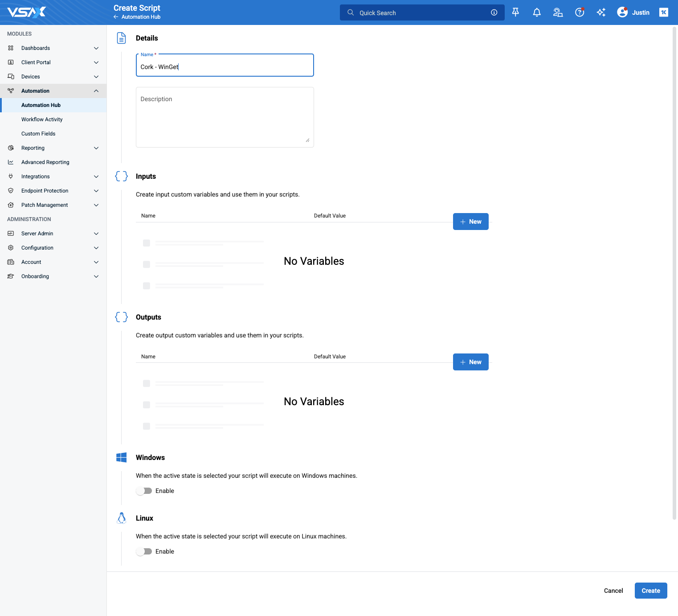The image size is (678, 616).
Task: Collapse the Automation section chevron
Action: [96, 91]
